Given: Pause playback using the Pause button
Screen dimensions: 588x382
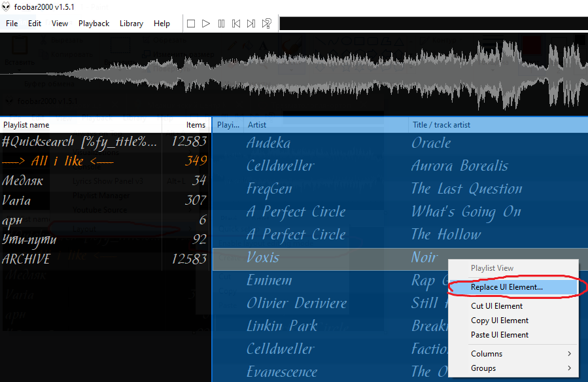Looking at the screenshot, I should (221, 24).
